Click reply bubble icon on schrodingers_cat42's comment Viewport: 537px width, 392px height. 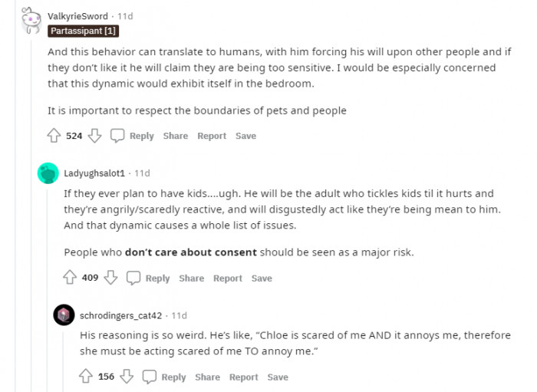pos(150,377)
